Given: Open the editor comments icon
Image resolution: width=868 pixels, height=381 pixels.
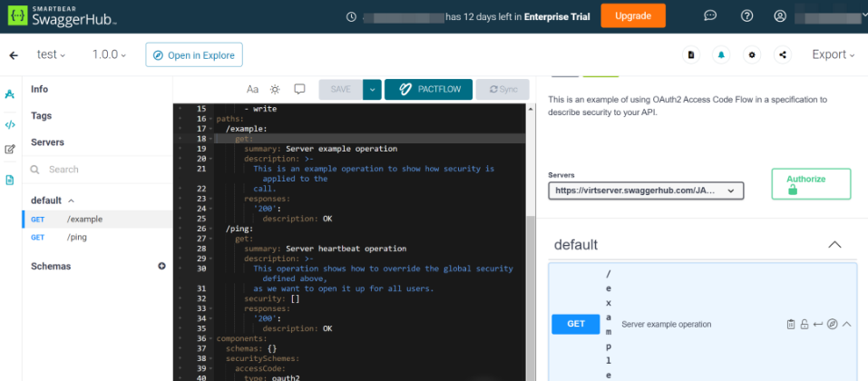Looking at the screenshot, I should click(x=299, y=89).
